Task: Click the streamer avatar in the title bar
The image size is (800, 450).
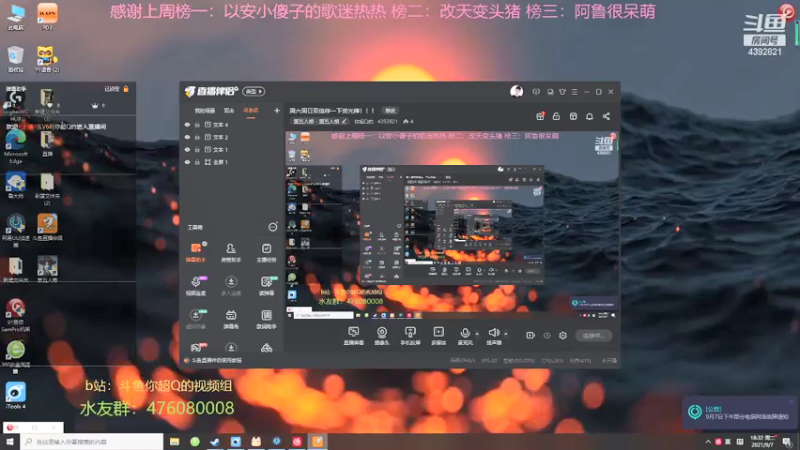Action: pyautogui.click(x=516, y=91)
